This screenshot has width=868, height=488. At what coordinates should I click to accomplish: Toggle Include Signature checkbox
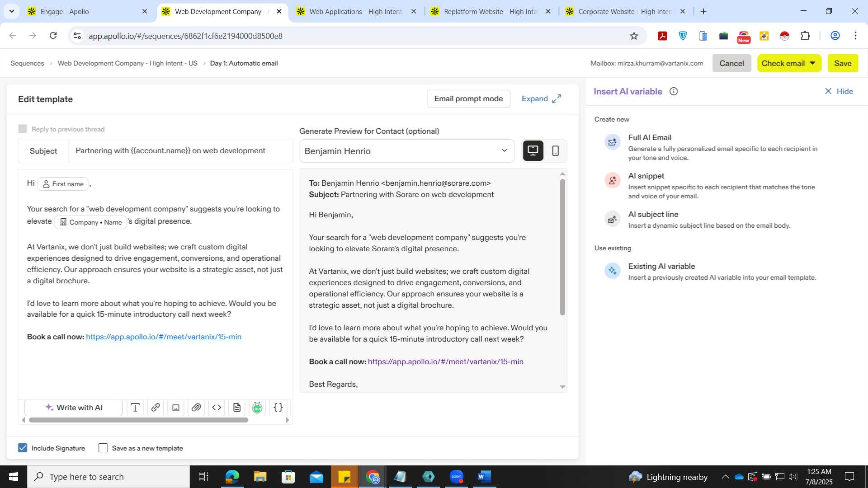pos(23,448)
